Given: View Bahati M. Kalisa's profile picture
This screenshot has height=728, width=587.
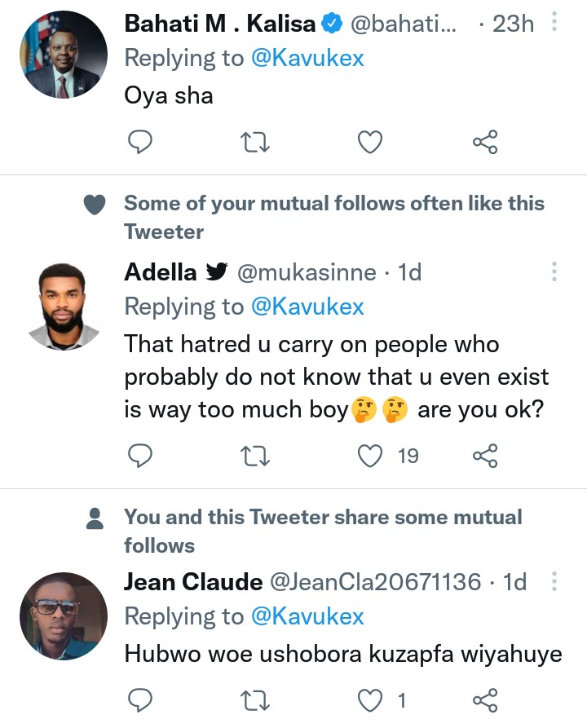Looking at the screenshot, I should point(63,55).
